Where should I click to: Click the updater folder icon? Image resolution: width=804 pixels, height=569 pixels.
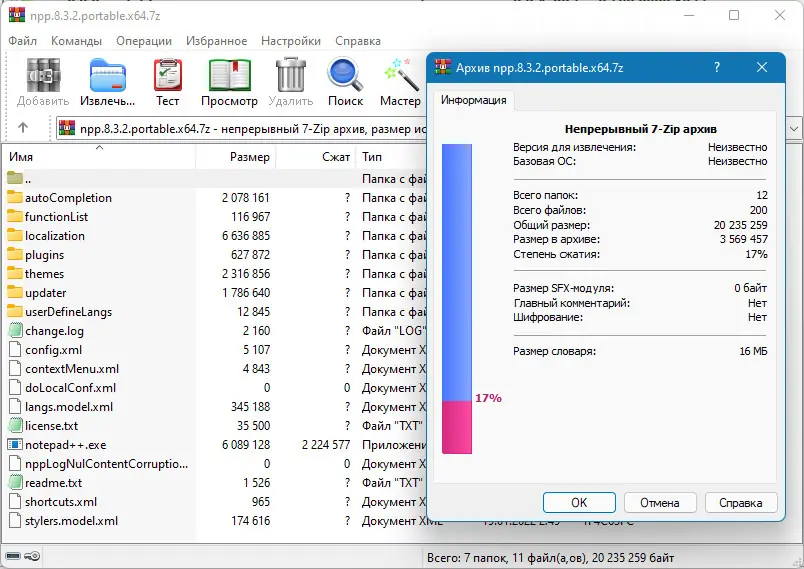[15, 292]
